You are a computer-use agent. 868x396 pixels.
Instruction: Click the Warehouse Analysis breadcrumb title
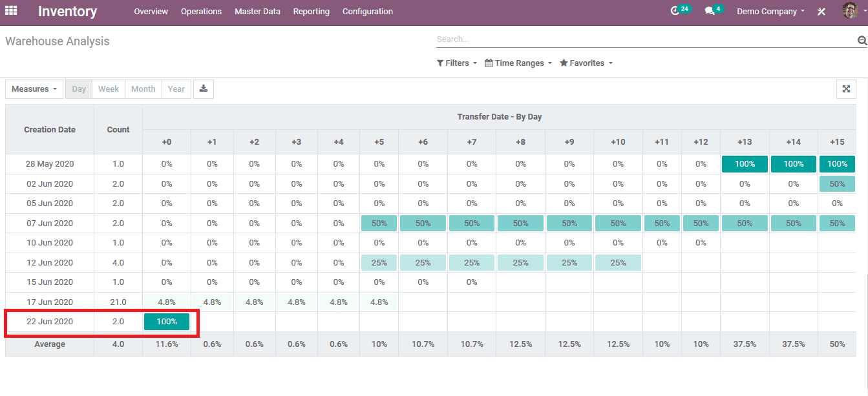(x=58, y=41)
